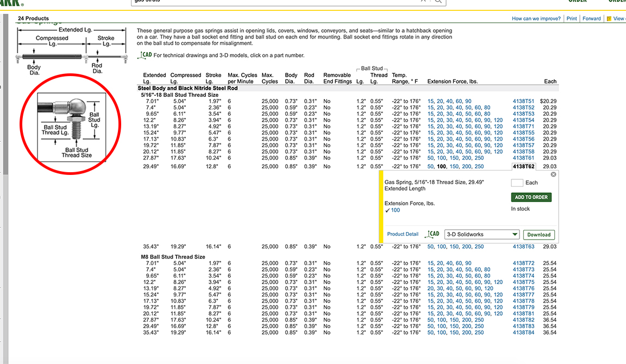The width and height of the screenshot is (626, 364).
Task: Click the 36.54 price for 4138T84
Action: coord(550,332)
